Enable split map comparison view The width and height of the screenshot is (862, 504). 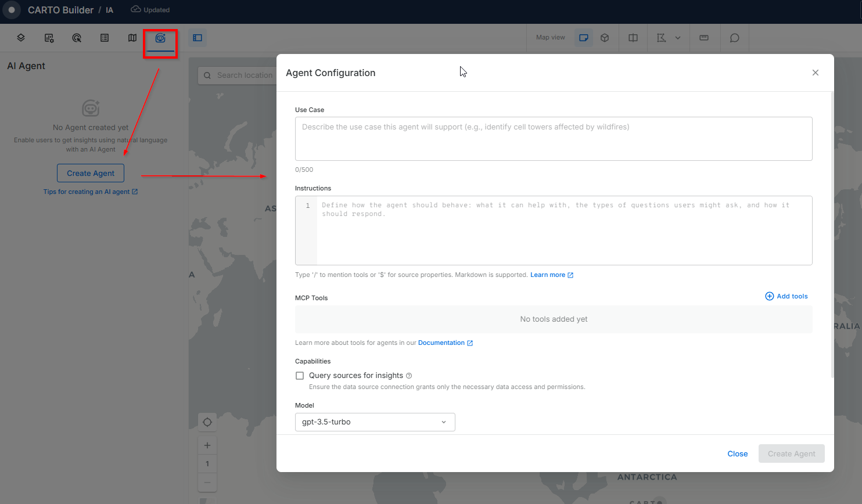(x=633, y=38)
